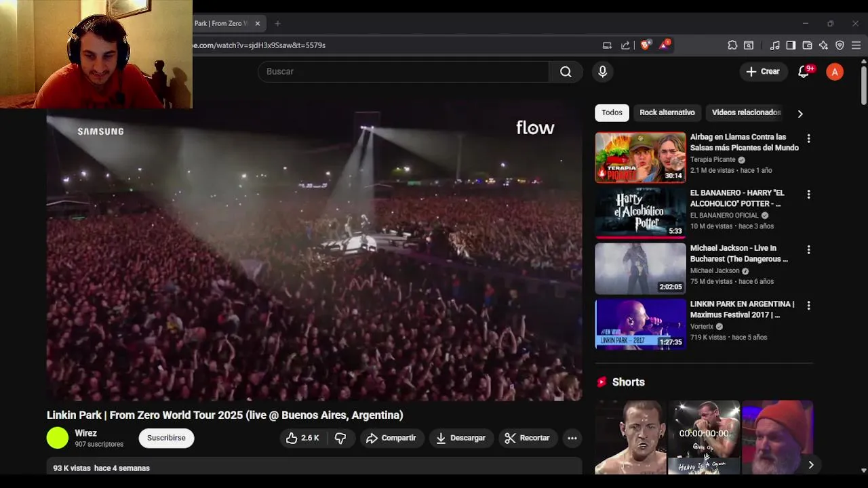868x488 pixels.
Task: Click the '93 K vistas hace 4 semanas' text
Action: (x=102, y=468)
